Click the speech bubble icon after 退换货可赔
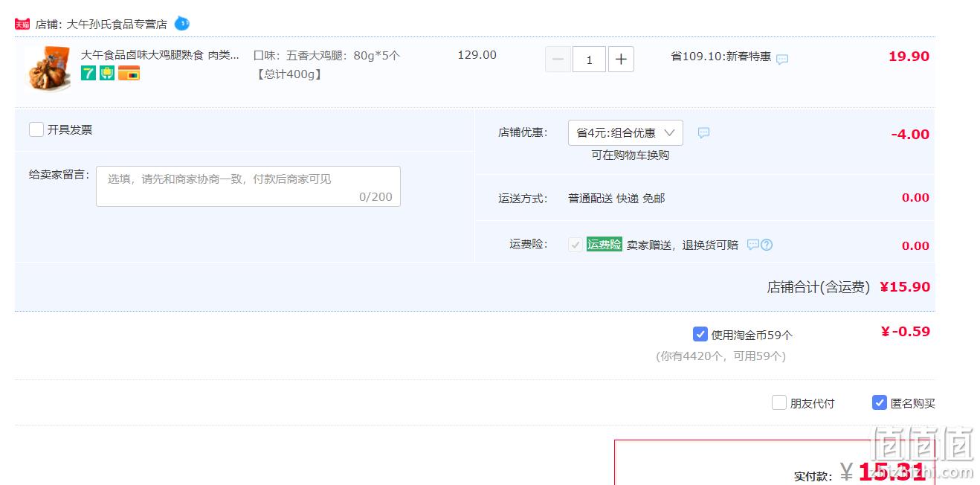This screenshot has height=485, width=980. [x=752, y=244]
